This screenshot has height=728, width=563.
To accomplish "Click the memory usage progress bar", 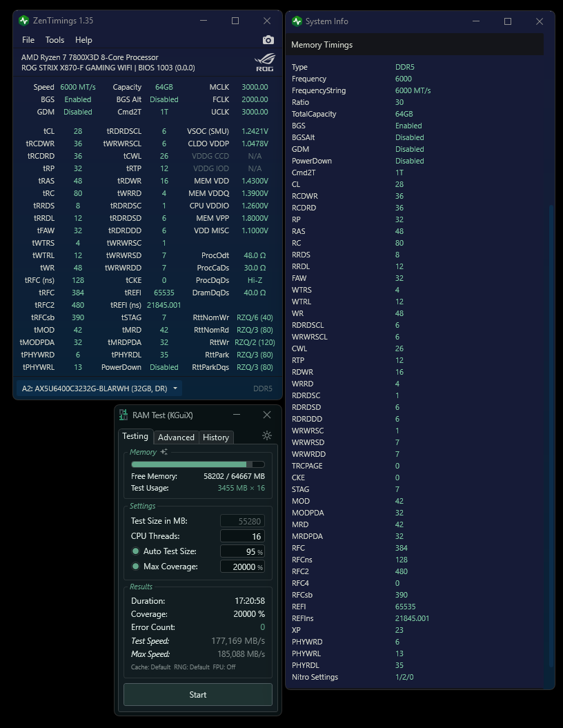I will pyautogui.click(x=198, y=464).
